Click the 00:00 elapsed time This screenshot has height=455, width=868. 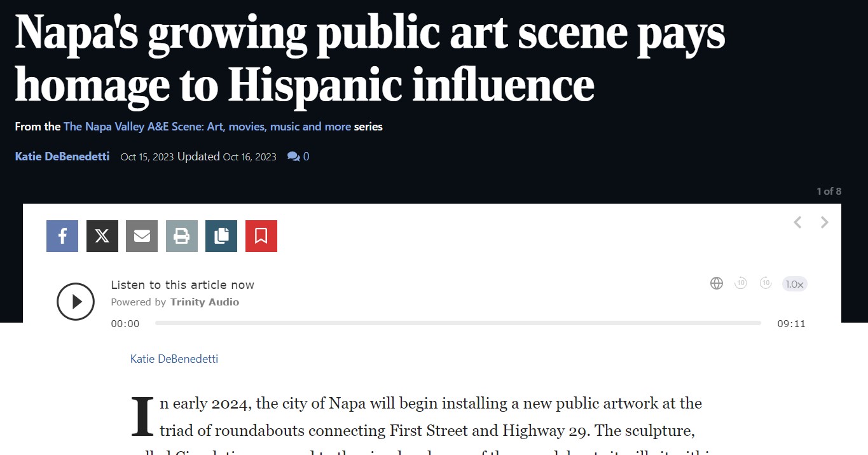pos(125,324)
